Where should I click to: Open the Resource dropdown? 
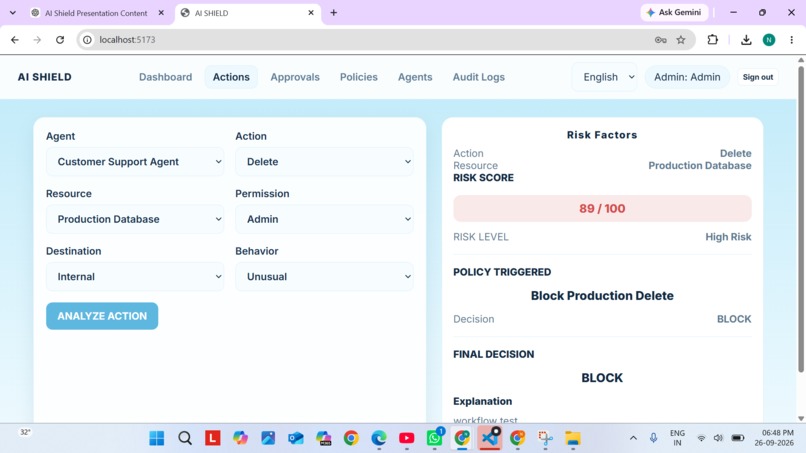pos(135,219)
